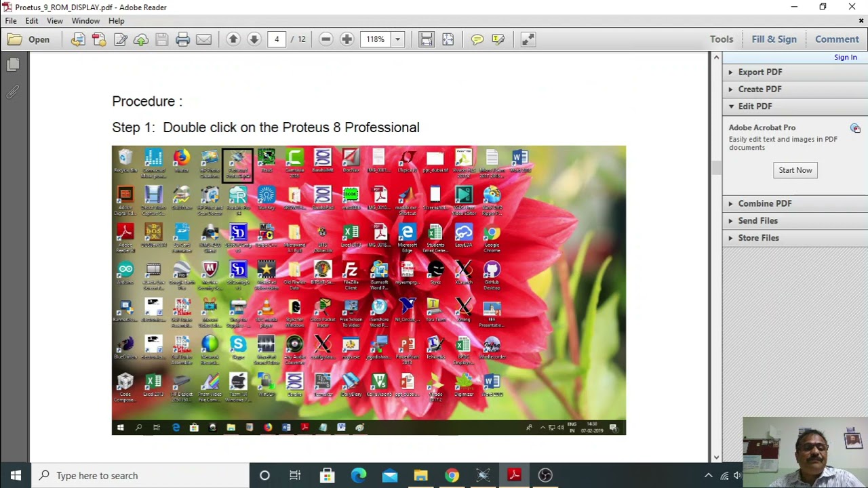Open Microsoft Store from the taskbar
The height and width of the screenshot is (488, 868).
327,476
